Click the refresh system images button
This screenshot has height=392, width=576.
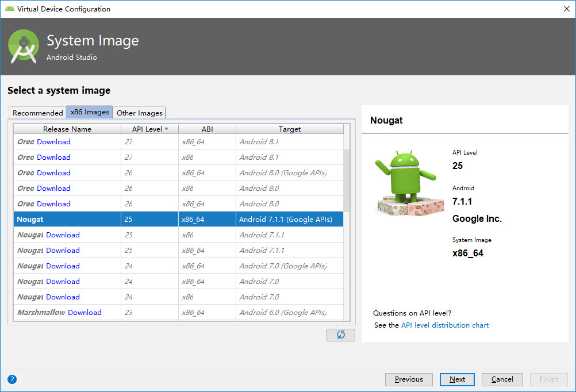[340, 335]
